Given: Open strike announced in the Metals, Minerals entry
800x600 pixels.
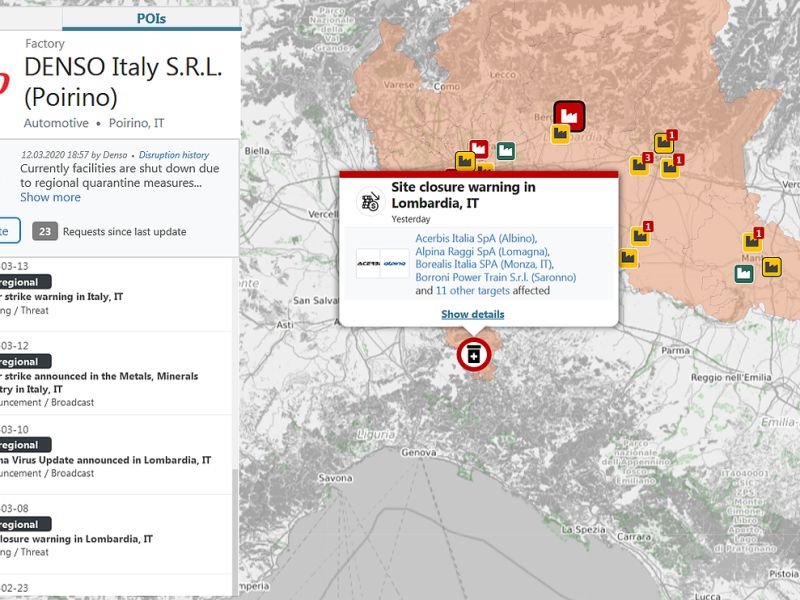Looking at the screenshot, I should tap(116, 373).
